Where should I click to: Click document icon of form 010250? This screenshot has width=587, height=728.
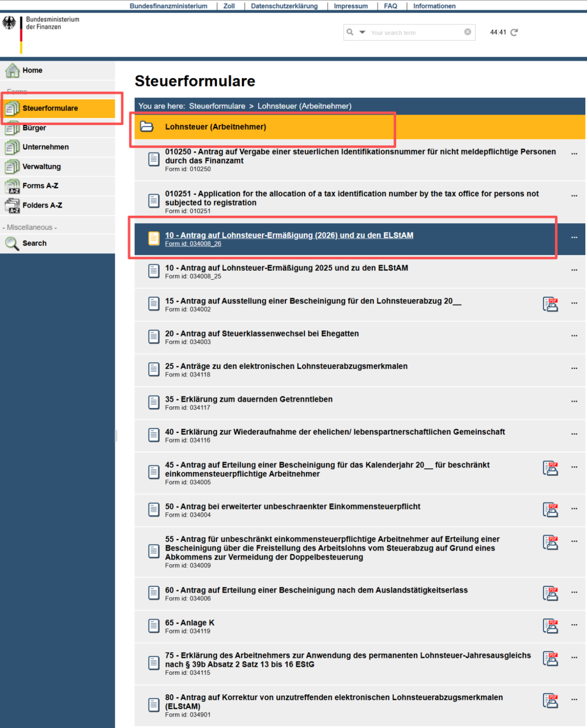click(x=154, y=159)
